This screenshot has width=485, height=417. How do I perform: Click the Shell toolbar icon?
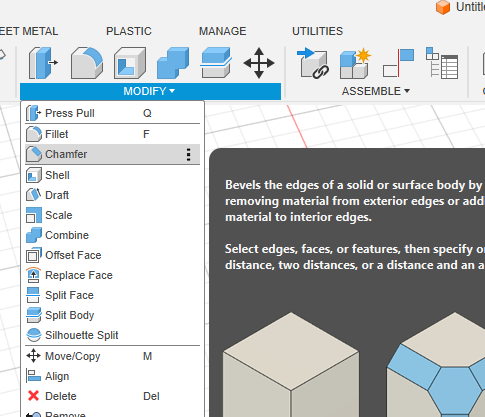point(130,63)
